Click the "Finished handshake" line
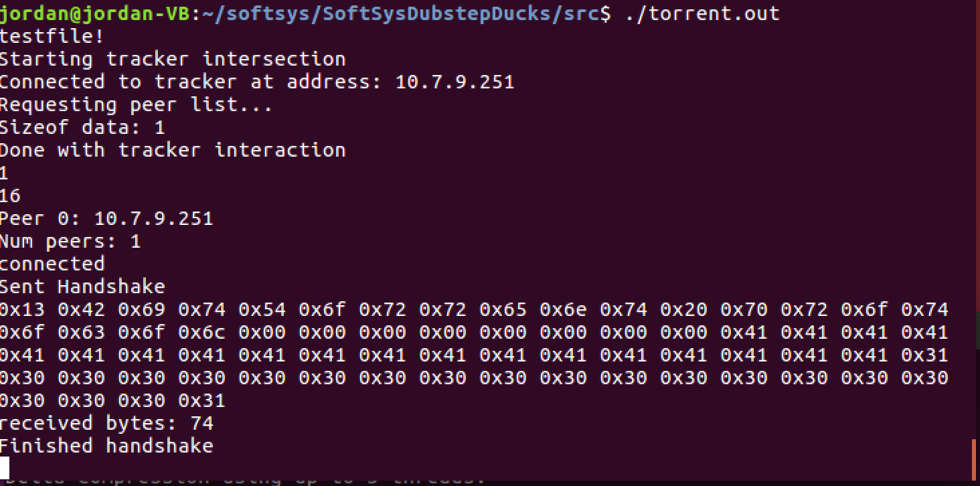The width and height of the screenshot is (980, 486). click(x=106, y=446)
